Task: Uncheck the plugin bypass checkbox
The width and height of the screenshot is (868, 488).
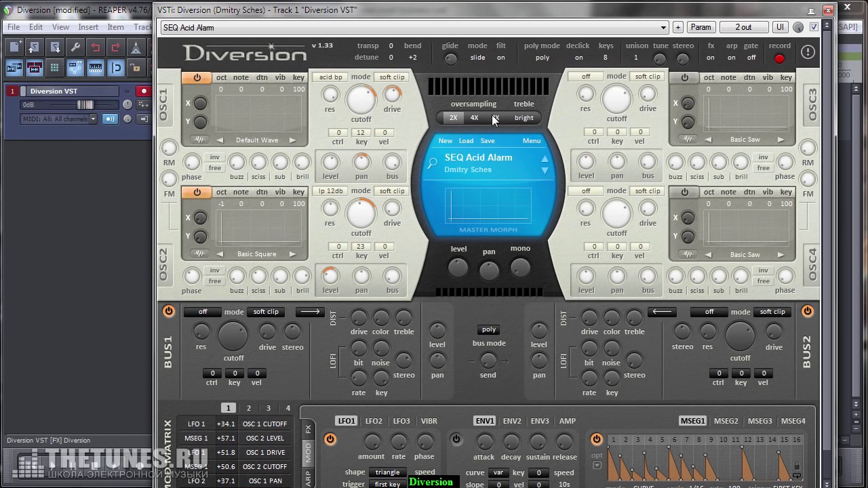Action: (814, 27)
